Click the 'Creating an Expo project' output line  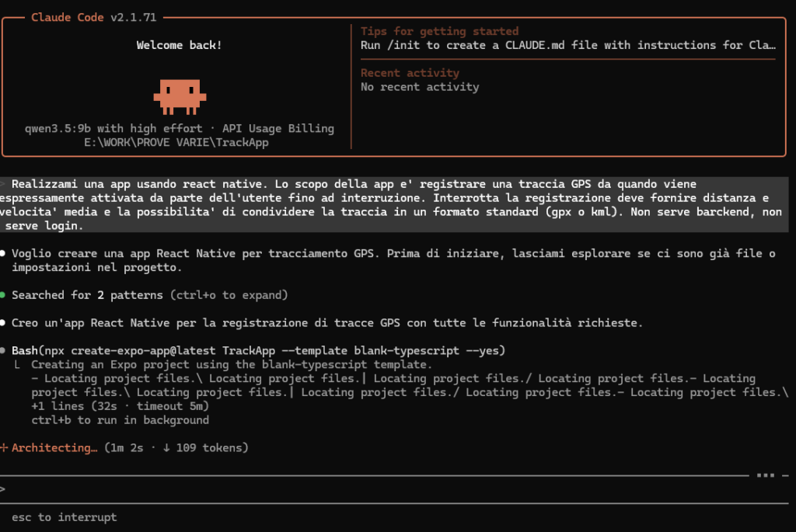[231, 365]
